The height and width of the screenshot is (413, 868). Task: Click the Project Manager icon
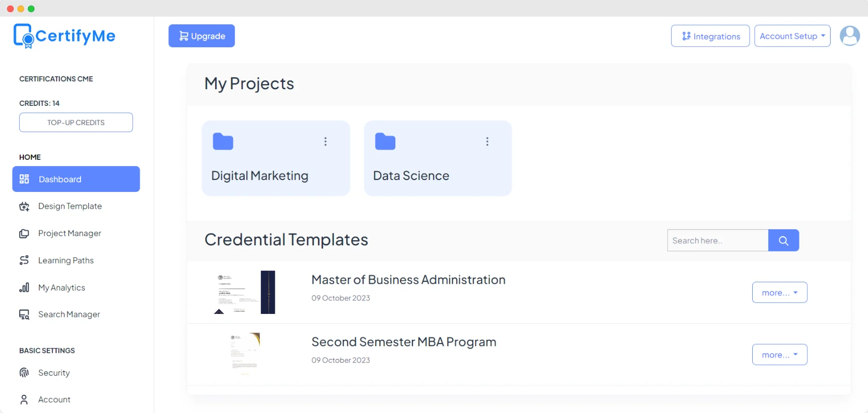[x=24, y=233]
